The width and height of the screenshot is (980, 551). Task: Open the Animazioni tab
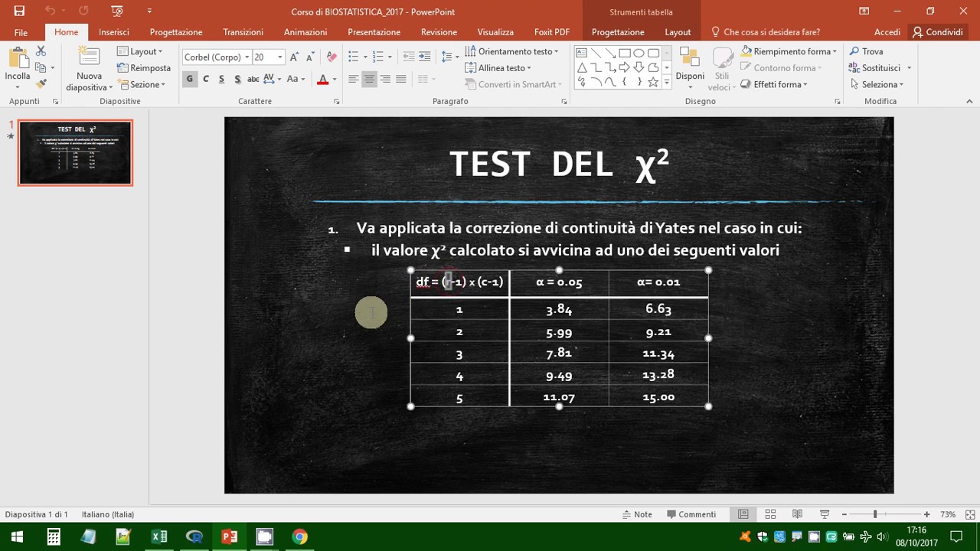(x=305, y=32)
